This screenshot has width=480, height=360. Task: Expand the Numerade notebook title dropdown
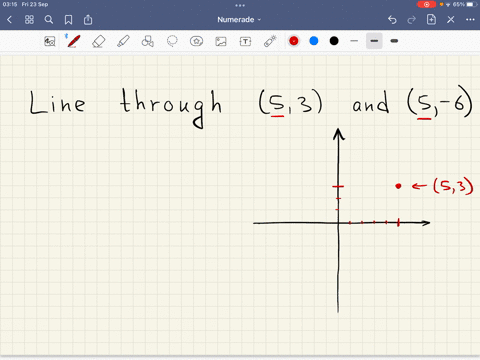[x=239, y=20]
